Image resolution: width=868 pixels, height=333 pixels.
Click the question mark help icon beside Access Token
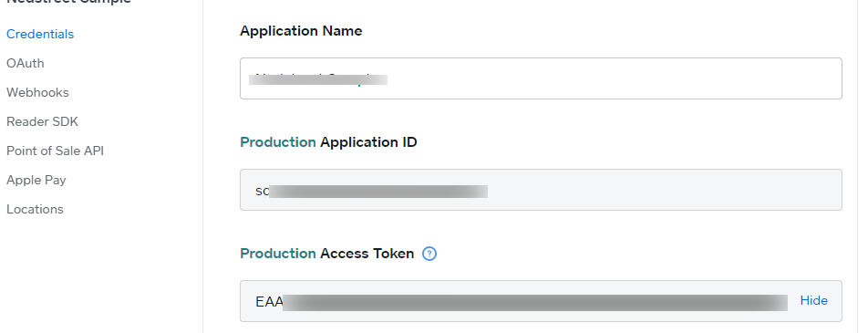coord(429,254)
